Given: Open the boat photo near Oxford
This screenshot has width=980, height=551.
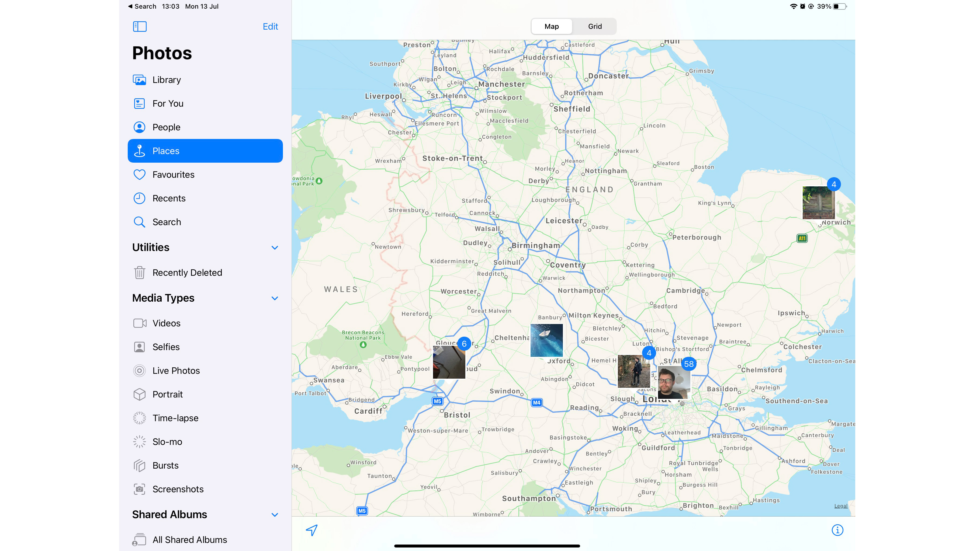Looking at the screenshot, I should coord(546,340).
